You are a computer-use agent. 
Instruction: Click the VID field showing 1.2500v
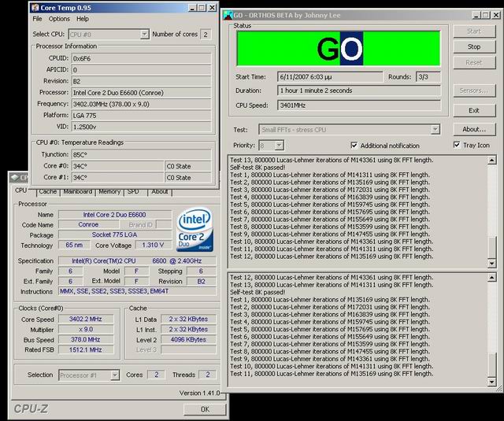point(141,127)
